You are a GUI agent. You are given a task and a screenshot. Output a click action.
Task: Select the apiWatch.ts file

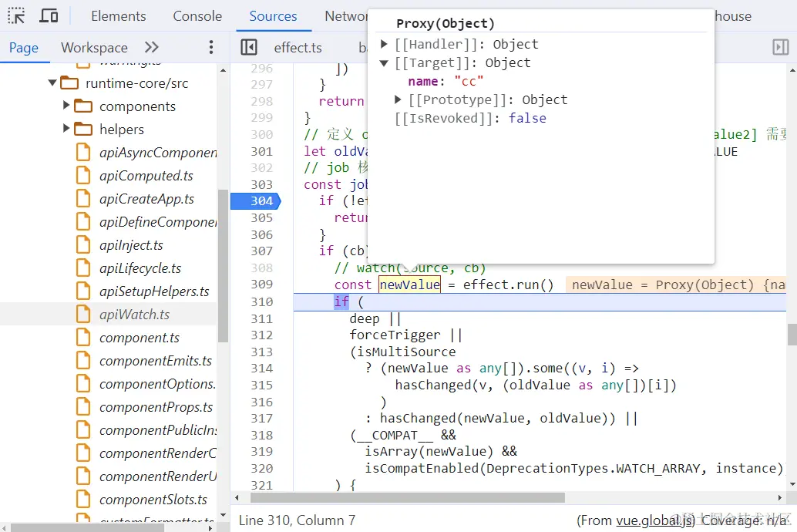click(x=135, y=315)
